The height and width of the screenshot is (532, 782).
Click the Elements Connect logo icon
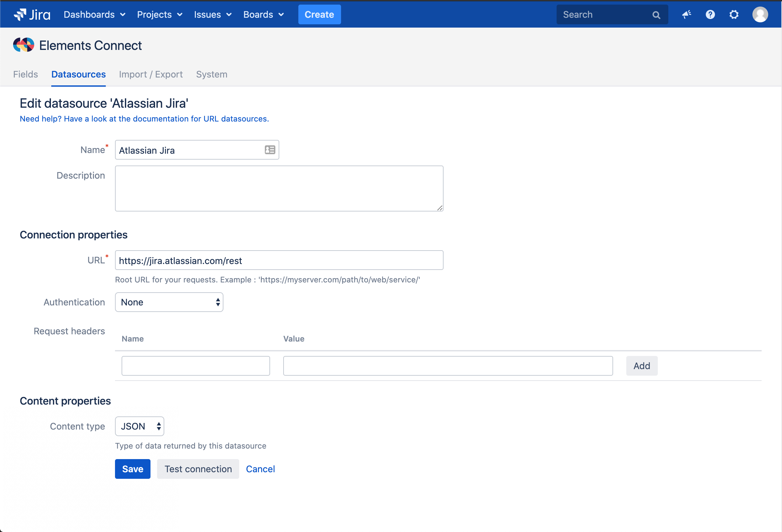24,45
